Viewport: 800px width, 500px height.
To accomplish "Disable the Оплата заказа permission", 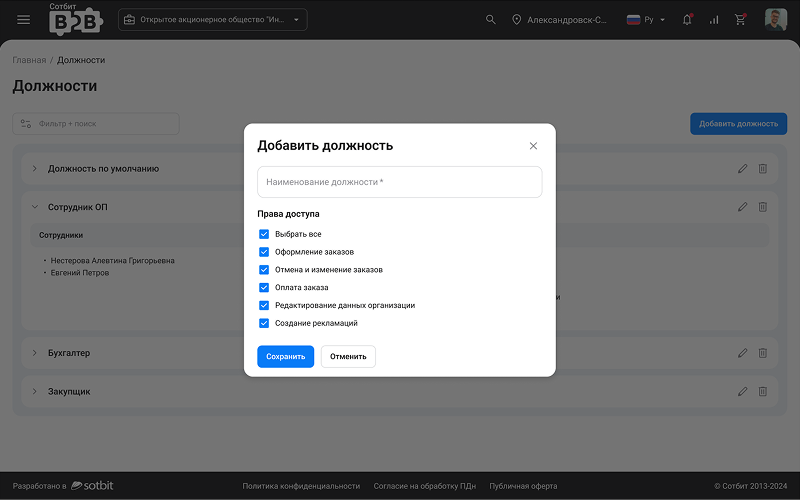I will click(264, 288).
